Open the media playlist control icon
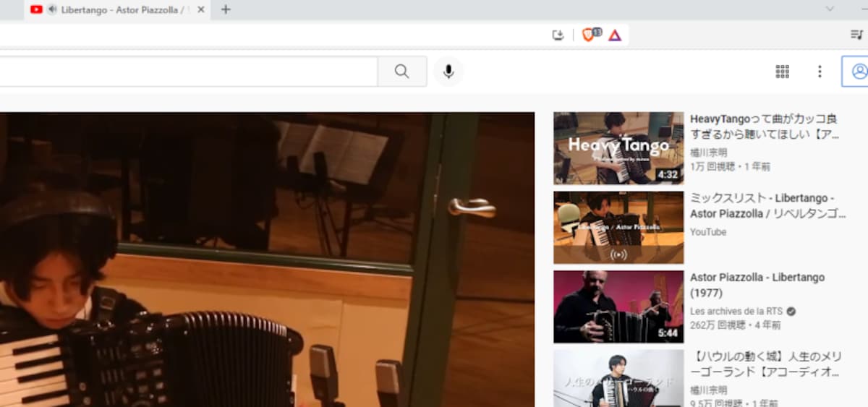Screen dimensions: 868x407 point(856,35)
